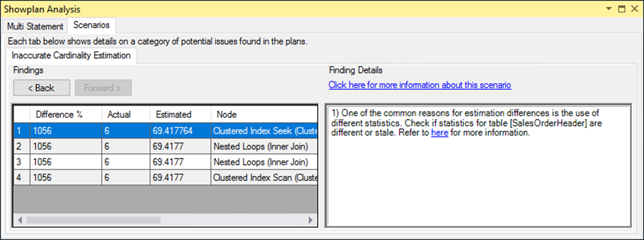Open the window position dropdown arrow
644x240 pixels.
pos(609,9)
